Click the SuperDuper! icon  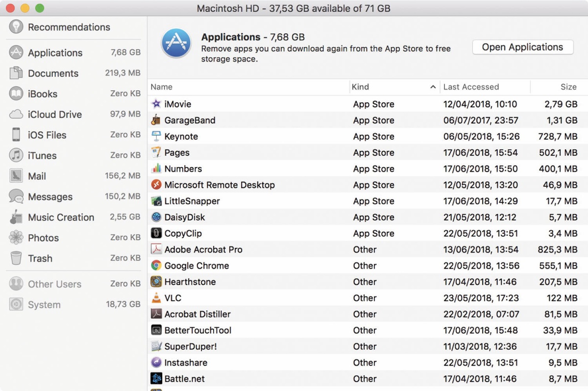pos(156,346)
